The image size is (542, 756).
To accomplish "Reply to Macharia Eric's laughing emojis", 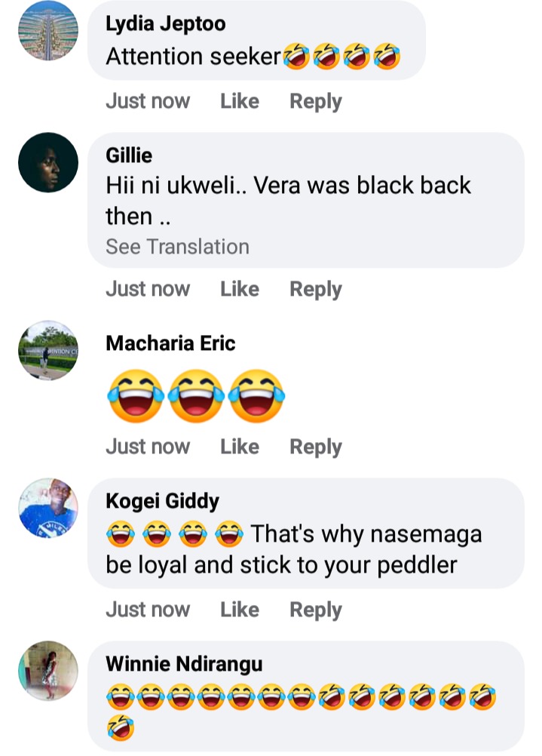I will pos(316,447).
